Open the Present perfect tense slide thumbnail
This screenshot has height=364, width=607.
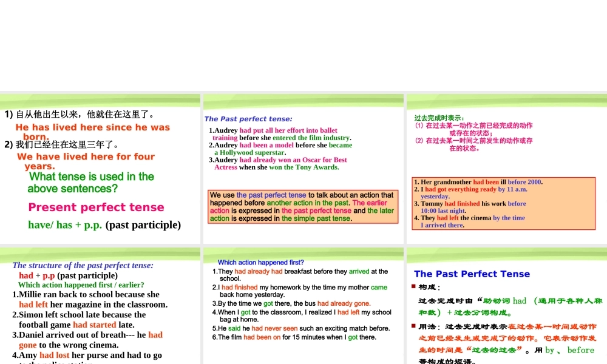click(100, 169)
